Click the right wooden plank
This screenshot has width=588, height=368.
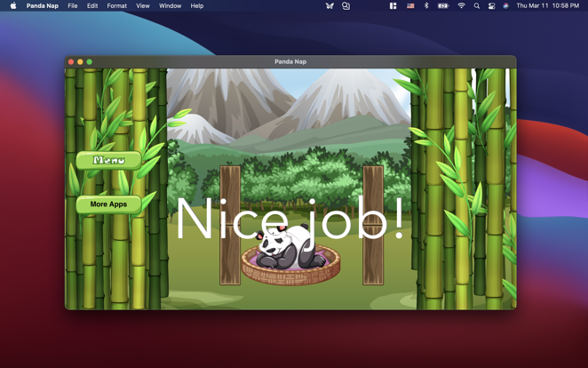point(373,224)
